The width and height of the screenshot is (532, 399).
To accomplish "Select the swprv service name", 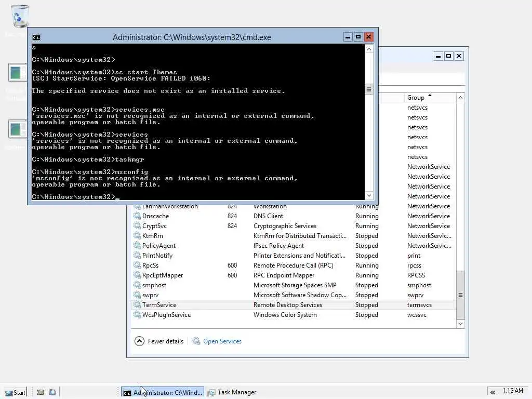I will (150, 295).
